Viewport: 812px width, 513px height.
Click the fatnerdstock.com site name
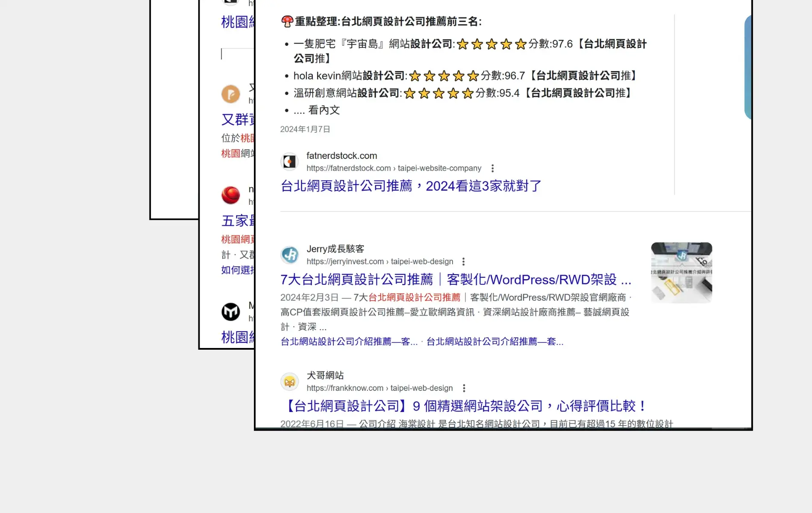click(341, 156)
